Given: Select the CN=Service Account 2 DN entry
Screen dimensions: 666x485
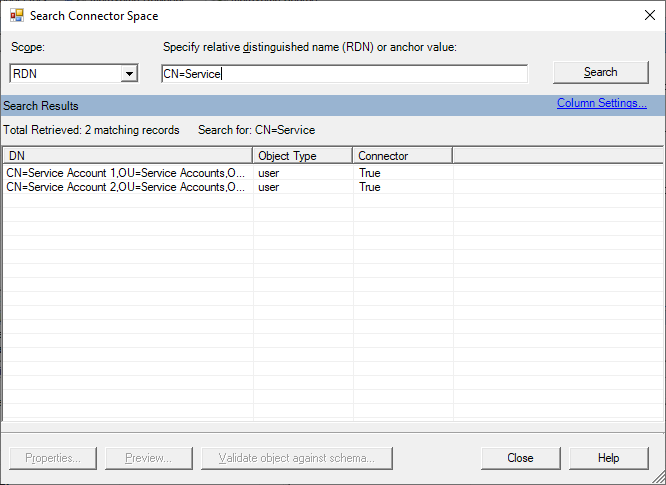Looking at the screenshot, I should 125,187.
